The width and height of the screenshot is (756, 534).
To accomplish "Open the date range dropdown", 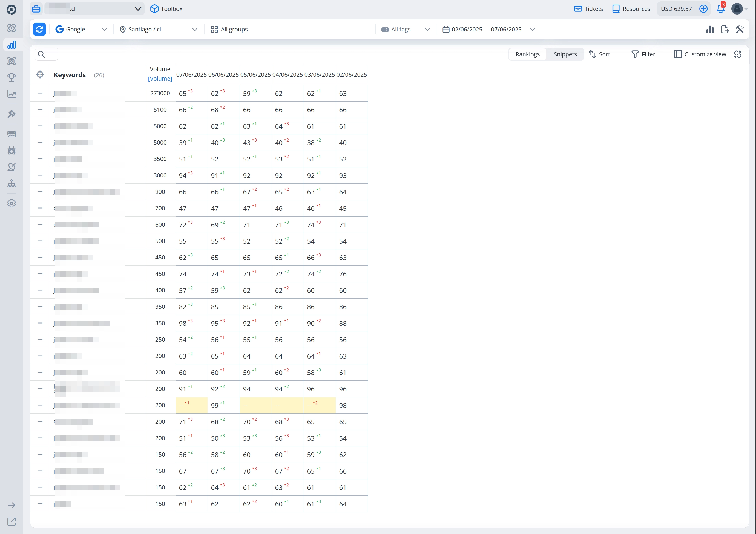I will coord(489,29).
